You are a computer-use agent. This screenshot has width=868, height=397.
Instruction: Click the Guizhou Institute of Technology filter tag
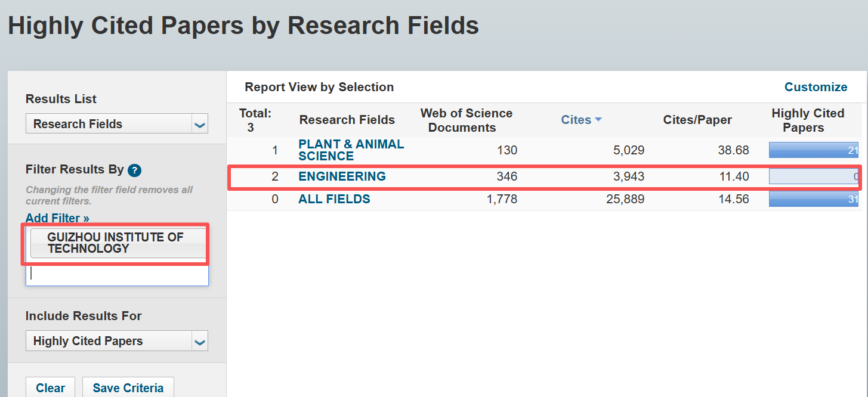116,243
